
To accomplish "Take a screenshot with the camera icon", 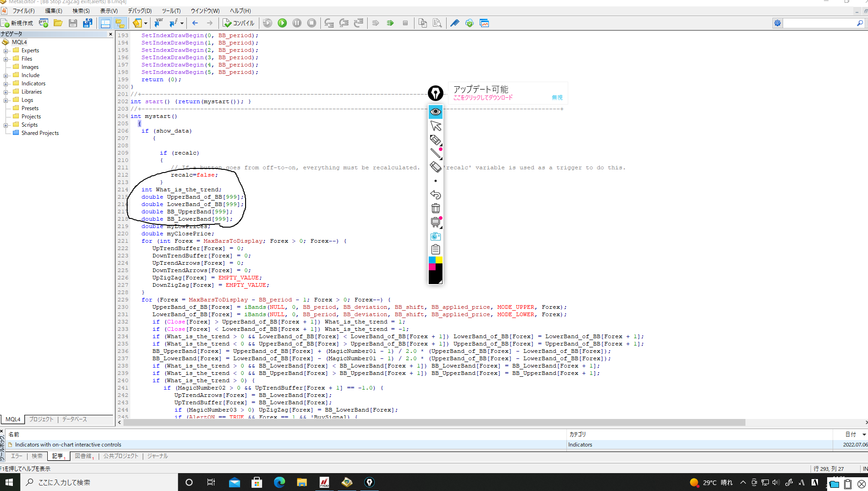I will coord(436,236).
